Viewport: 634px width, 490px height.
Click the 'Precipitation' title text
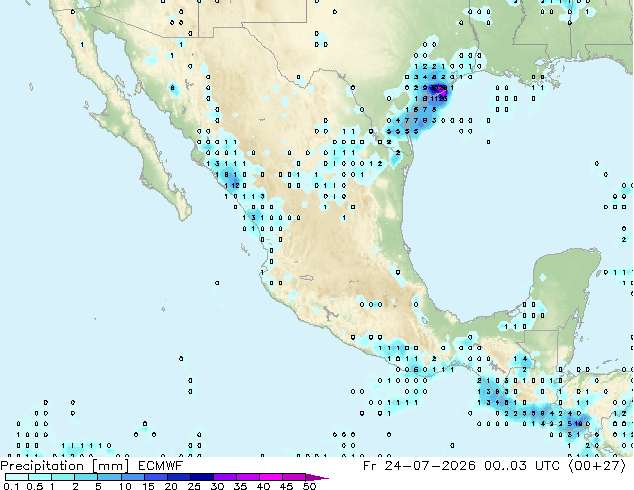42,466
